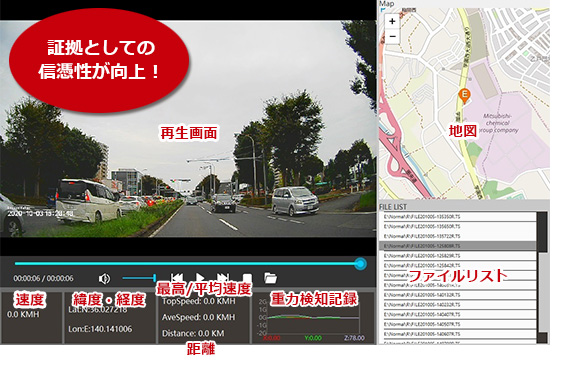This screenshot has width=580, height=388.
Task: Click the volume slider track
Action: (x=139, y=278)
